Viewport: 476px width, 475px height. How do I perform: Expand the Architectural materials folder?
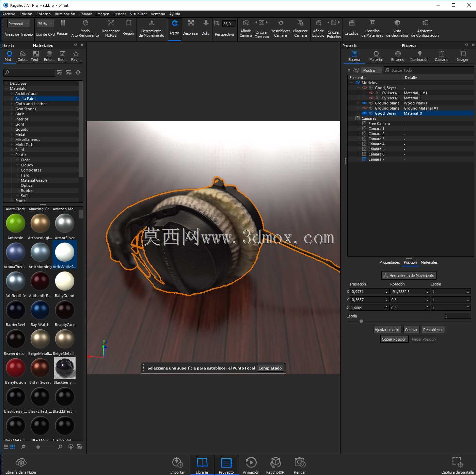pos(12,94)
